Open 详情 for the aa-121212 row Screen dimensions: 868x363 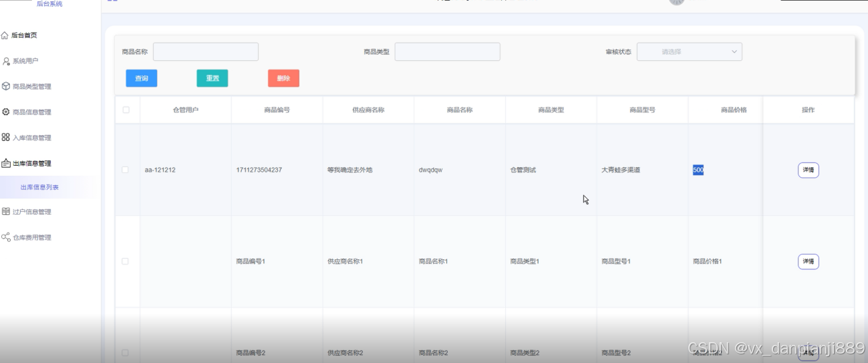click(809, 170)
